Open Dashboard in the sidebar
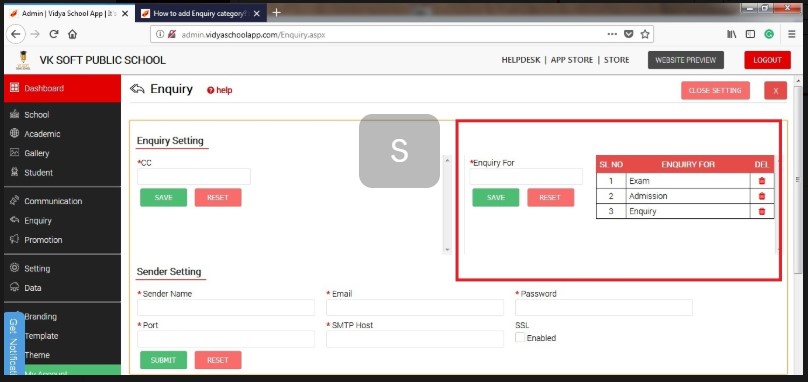 coord(62,88)
